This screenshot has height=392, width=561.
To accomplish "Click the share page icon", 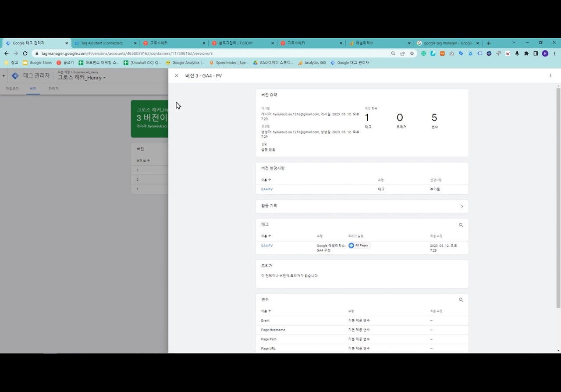I will (402, 53).
